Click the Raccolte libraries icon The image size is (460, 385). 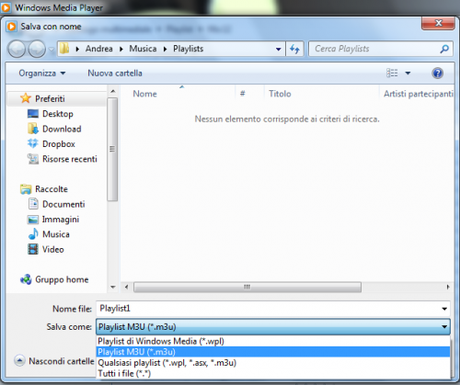click(26, 189)
